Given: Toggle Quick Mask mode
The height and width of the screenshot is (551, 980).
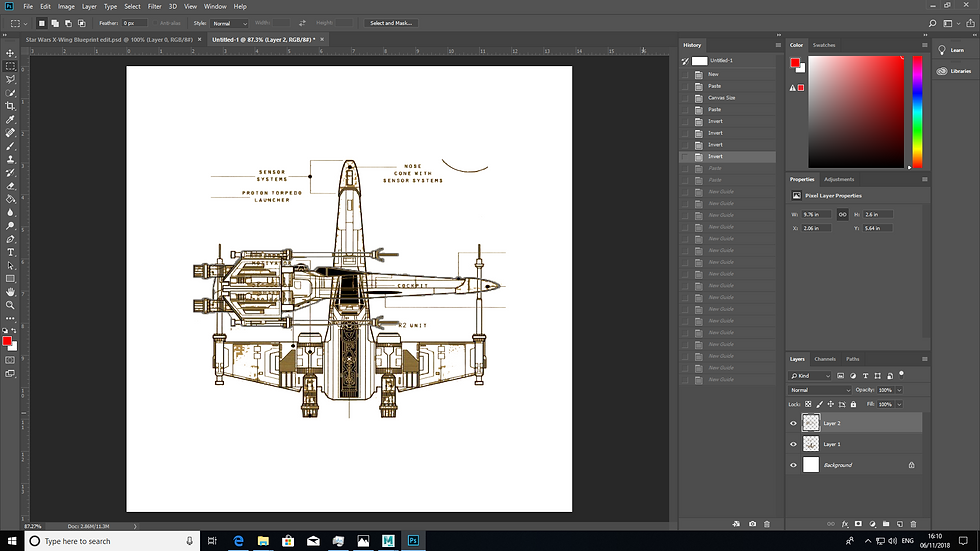Looking at the screenshot, I should 10,360.
